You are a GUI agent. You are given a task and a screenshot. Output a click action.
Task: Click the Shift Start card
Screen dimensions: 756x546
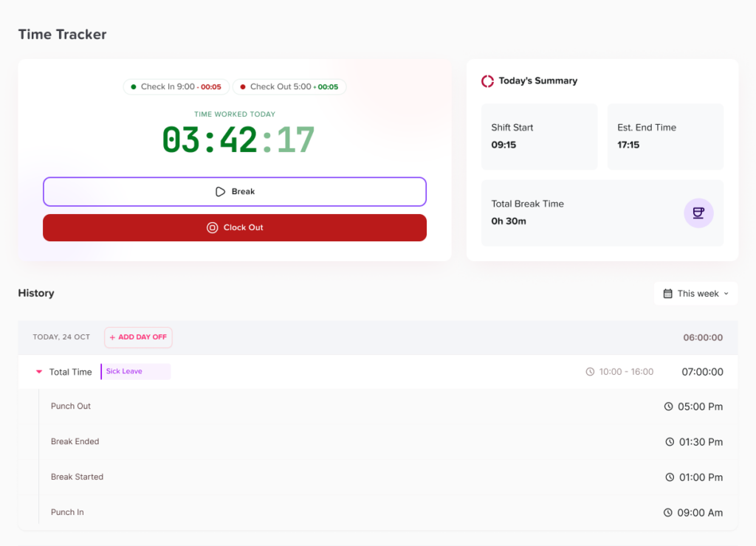[539, 136]
